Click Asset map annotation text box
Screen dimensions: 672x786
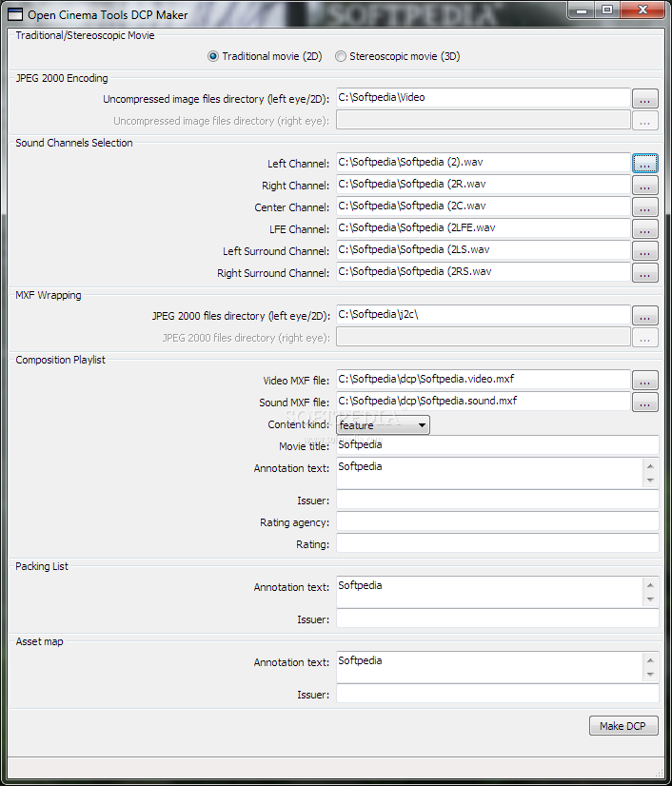[x=489, y=667]
